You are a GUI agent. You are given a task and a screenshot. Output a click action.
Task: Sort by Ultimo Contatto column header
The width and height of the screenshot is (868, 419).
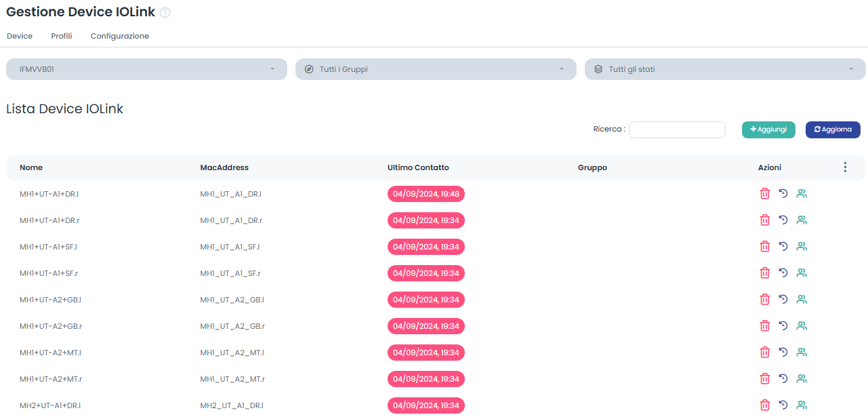click(x=418, y=167)
